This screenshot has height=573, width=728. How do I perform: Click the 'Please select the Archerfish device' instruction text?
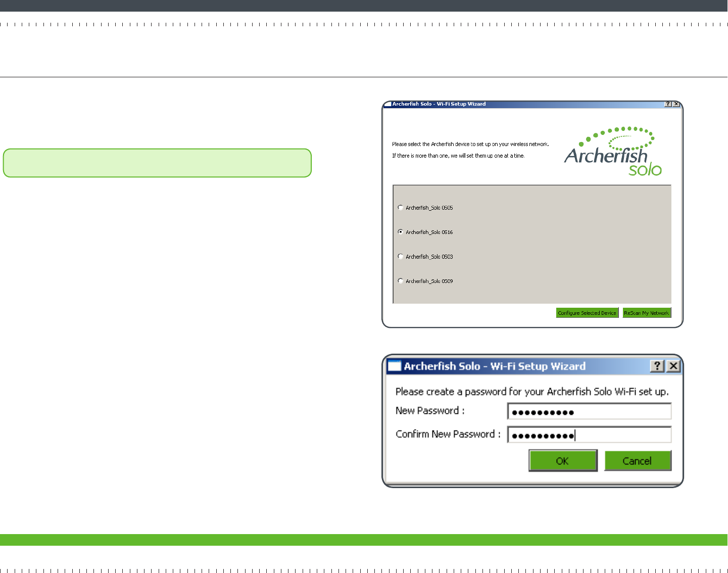coord(470,145)
